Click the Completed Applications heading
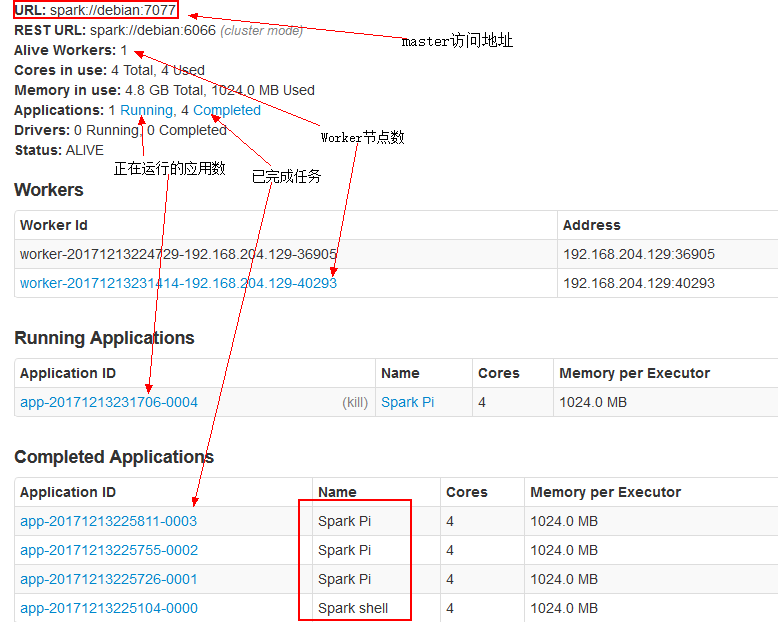This screenshot has height=622, width=778. point(114,457)
